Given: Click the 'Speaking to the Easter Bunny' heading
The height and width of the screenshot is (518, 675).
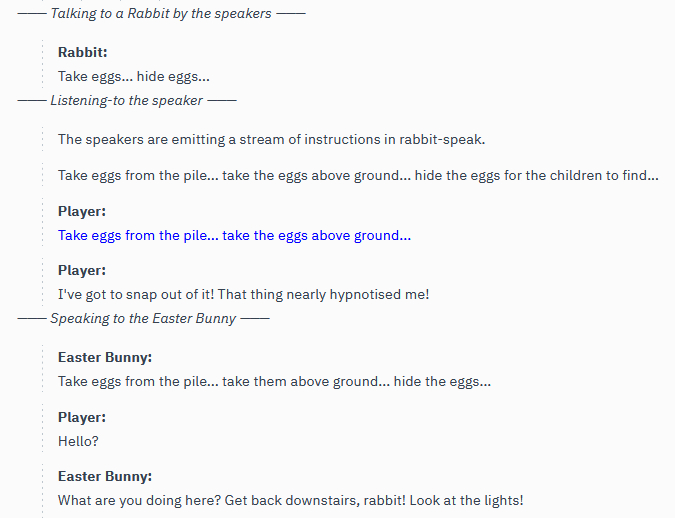Looking at the screenshot, I should point(143,318).
